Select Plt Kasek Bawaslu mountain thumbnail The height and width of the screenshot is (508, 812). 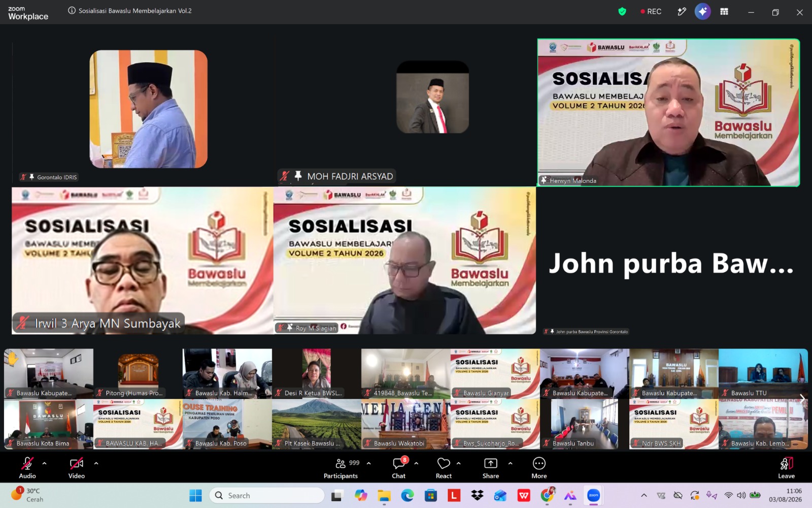317,424
